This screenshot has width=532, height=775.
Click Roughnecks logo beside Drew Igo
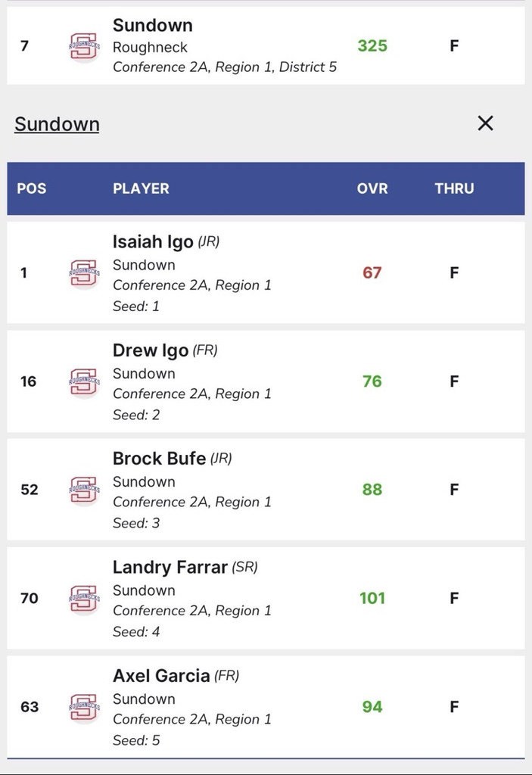click(x=83, y=381)
